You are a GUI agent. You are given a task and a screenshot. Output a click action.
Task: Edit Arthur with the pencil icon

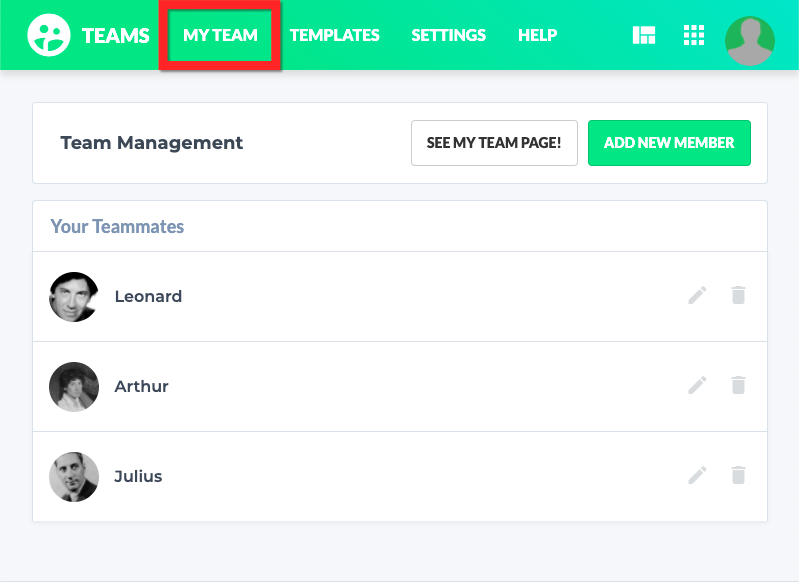[698, 385]
